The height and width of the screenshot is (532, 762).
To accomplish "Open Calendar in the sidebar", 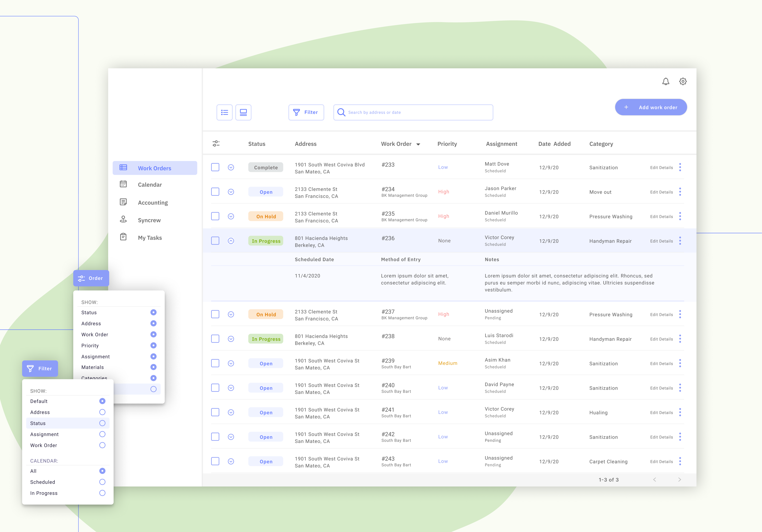I will [x=150, y=185].
